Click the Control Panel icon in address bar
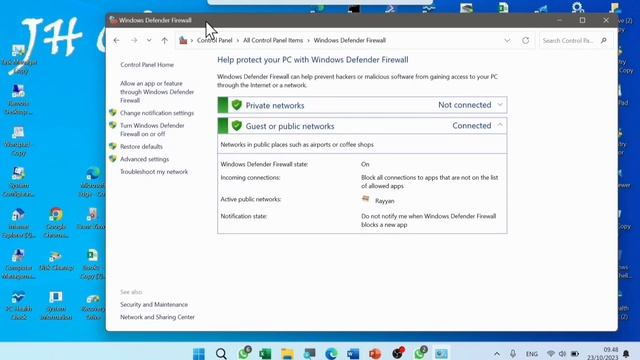640x360 pixels. tap(183, 40)
